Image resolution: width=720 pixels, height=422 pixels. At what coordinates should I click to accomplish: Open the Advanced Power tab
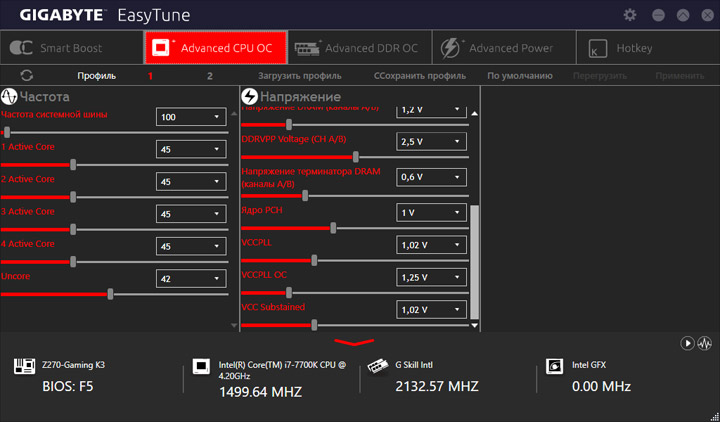tap(504, 48)
